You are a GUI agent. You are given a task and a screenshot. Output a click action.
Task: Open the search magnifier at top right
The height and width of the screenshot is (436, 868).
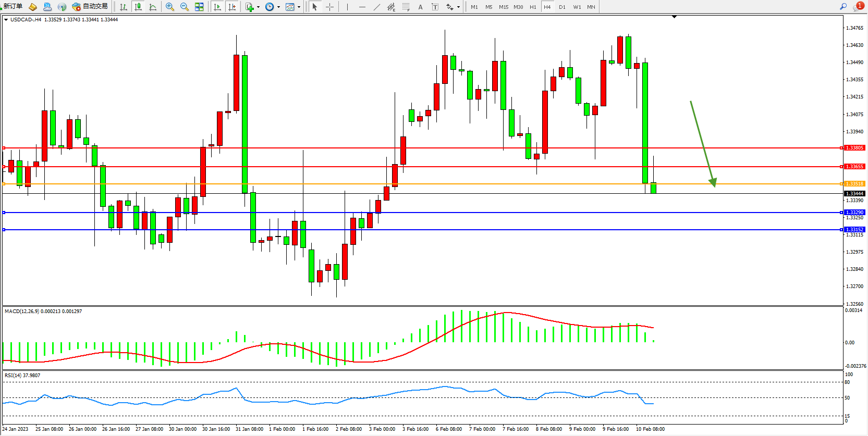[843, 7]
